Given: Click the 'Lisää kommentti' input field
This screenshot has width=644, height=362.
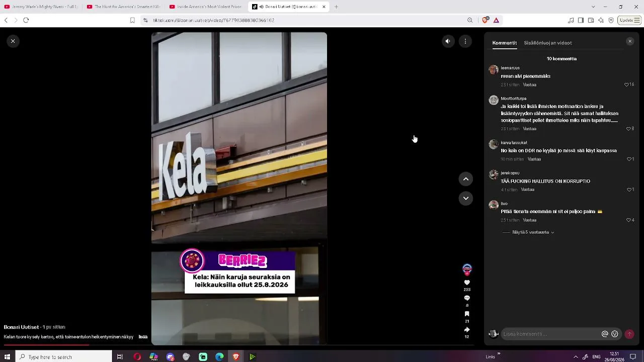Looking at the screenshot, I should pos(551,334).
